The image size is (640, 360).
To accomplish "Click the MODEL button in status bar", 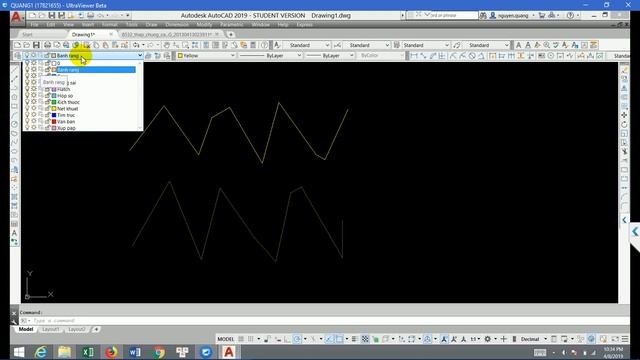I will 226,339.
